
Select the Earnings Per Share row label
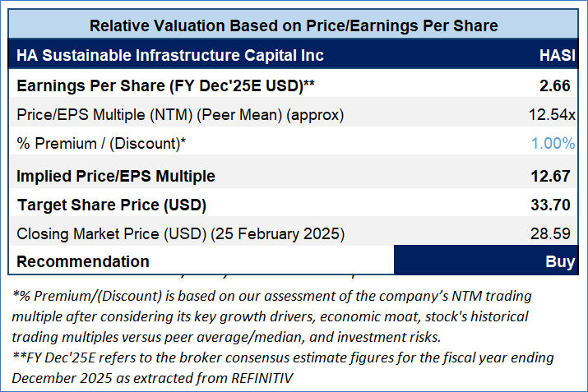[165, 85]
